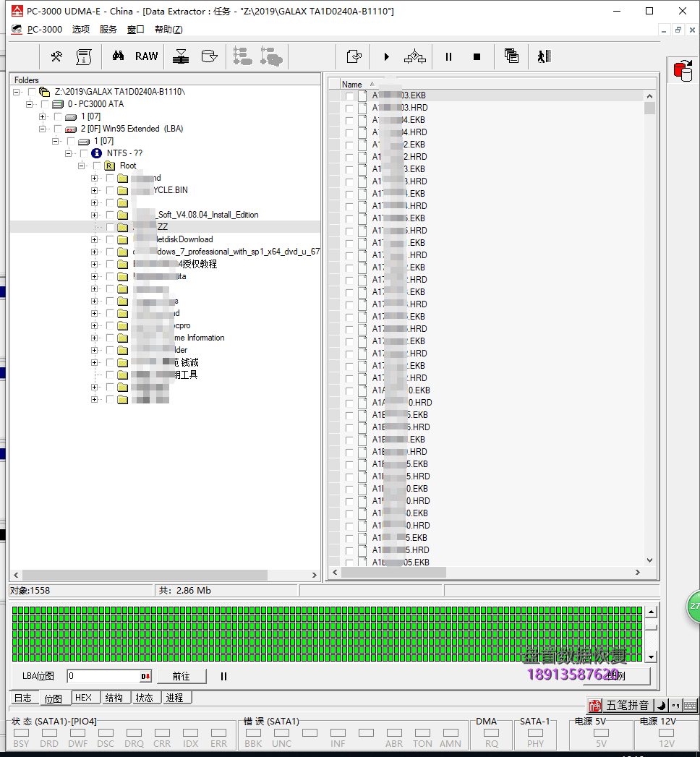The width and height of the screenshot is (700, 757).
Task: Click the running man exit icon
Action: [545, 56]
